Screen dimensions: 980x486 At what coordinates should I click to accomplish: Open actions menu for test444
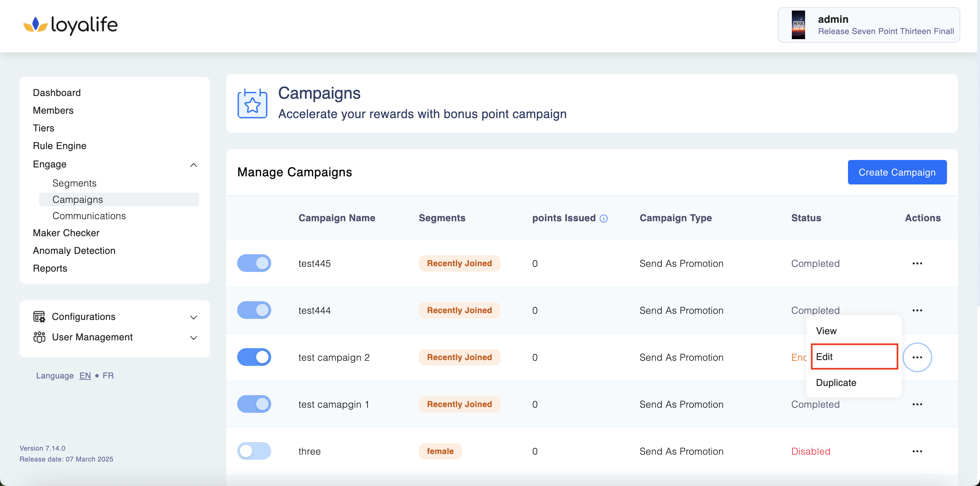tap(917, 310)
